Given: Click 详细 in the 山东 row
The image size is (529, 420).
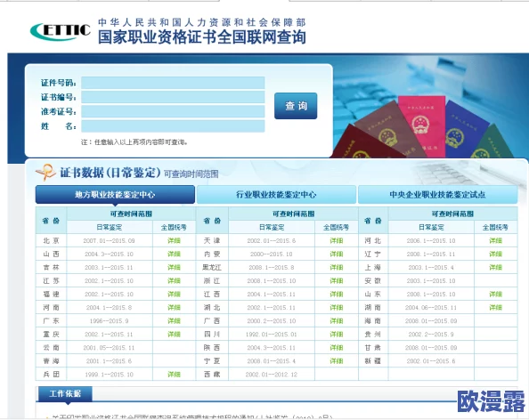Looking at the screenshot, I should coord(495,295).
